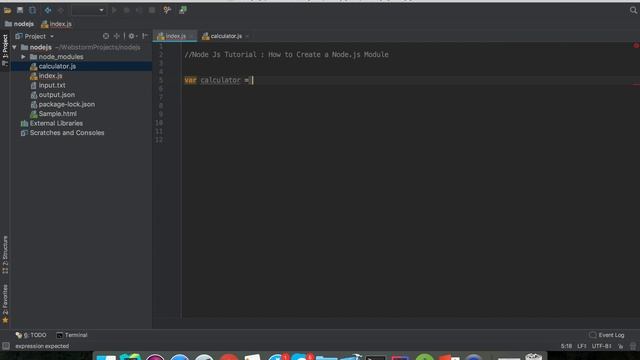Click the 5:18 cursor position indicator
This screenshot has width=640, height=360.
pos(566,346)
